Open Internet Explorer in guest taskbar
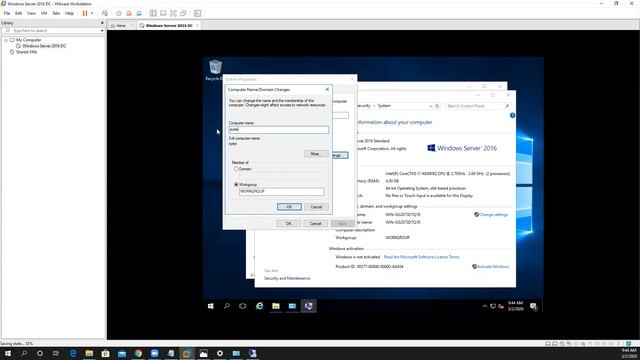 point(260,306)
